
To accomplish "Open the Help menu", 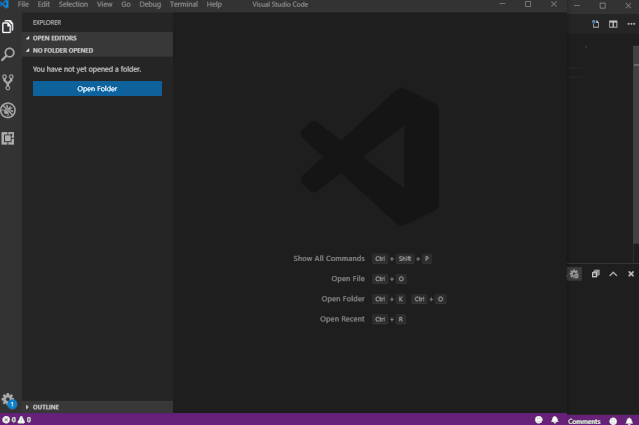I will pyautogui.click(x=214, y=4).
